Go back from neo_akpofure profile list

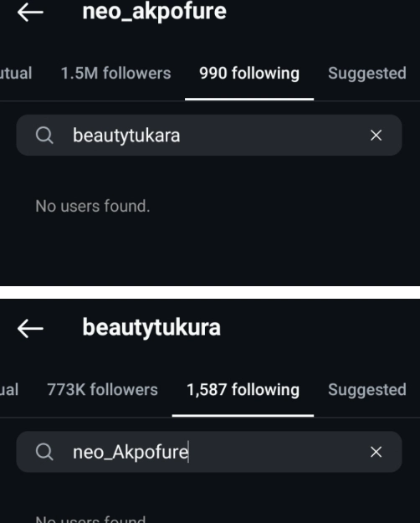(x=30, y=12)
